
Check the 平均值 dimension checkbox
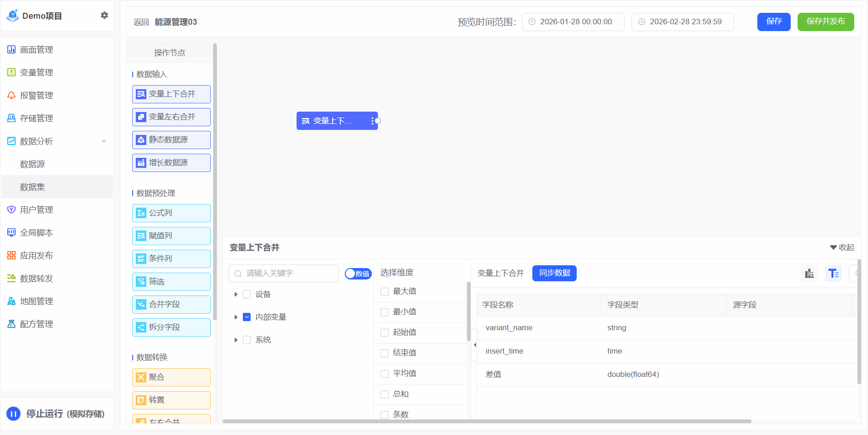coord(385,374)
